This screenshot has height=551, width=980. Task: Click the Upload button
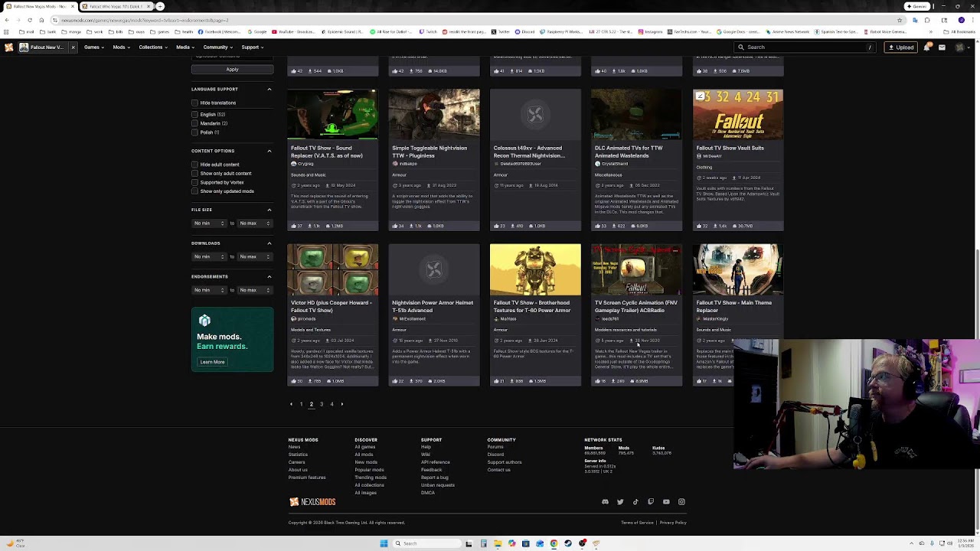[x=901, y=47]
